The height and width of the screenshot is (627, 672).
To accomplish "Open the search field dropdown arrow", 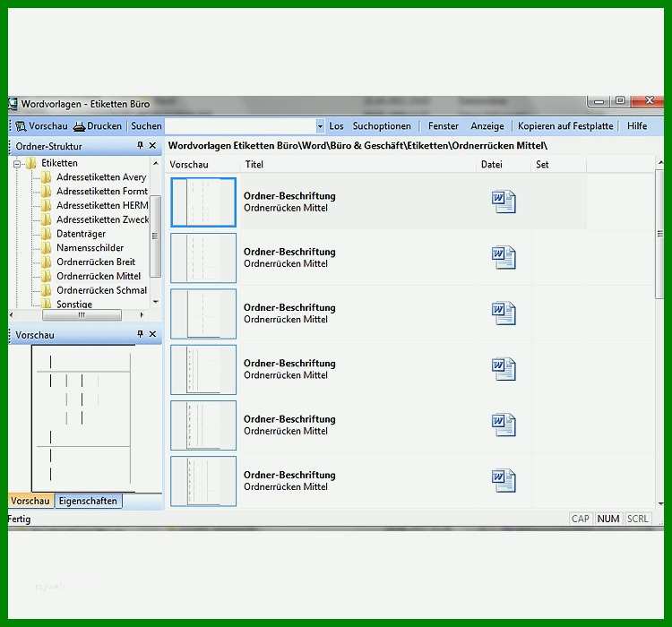I will click(x=320, y=126).
